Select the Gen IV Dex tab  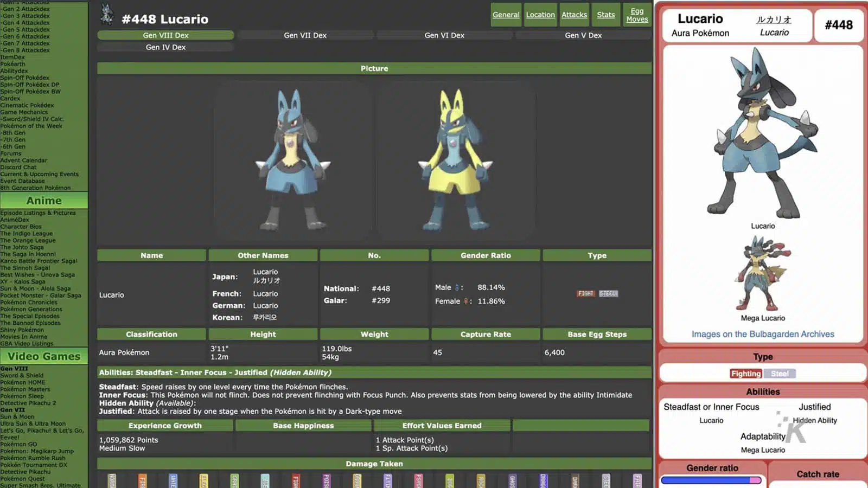(165, 47)
